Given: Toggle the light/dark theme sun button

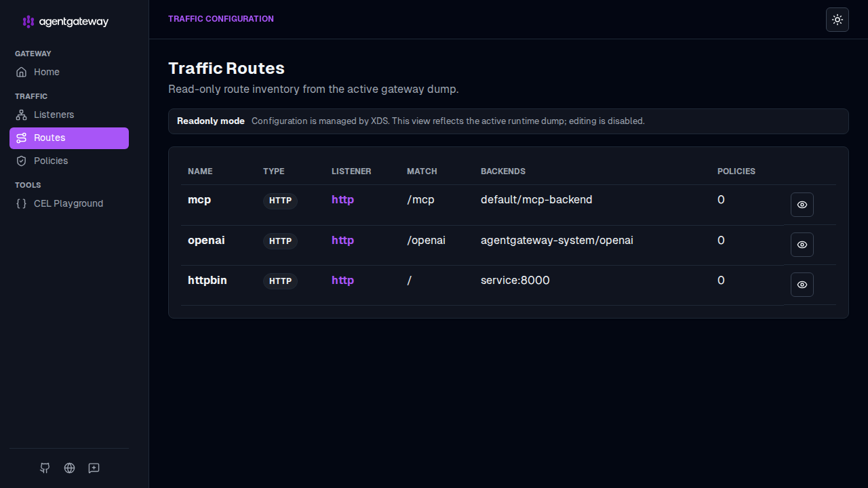Looking at the screenshot, I should tap(837, 20).
